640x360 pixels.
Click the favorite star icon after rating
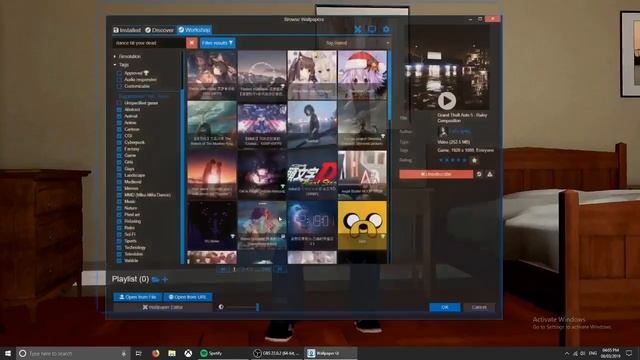[474, 160]
